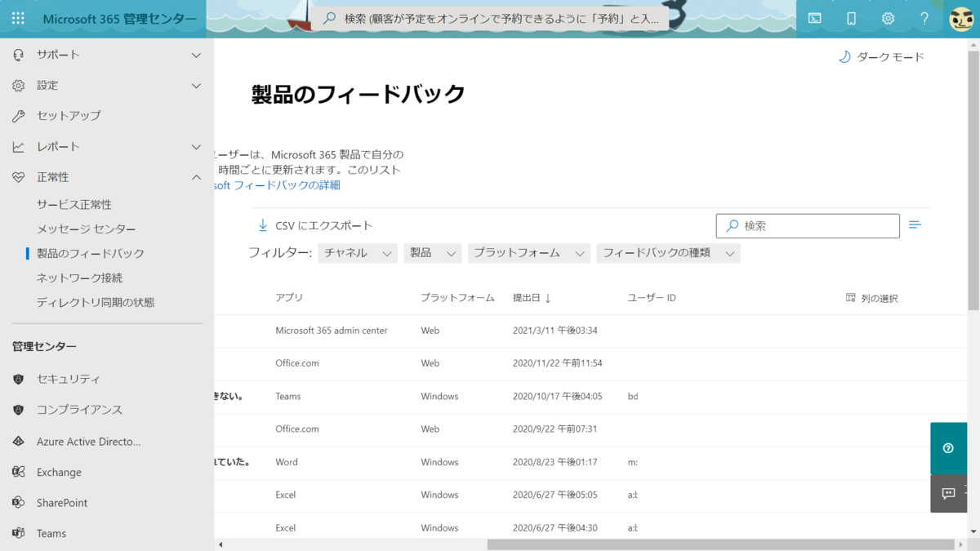This screenshot has height=551, width=980.
Task: Click Microsoft 365 管理センター title
Action: coord(119,19)
